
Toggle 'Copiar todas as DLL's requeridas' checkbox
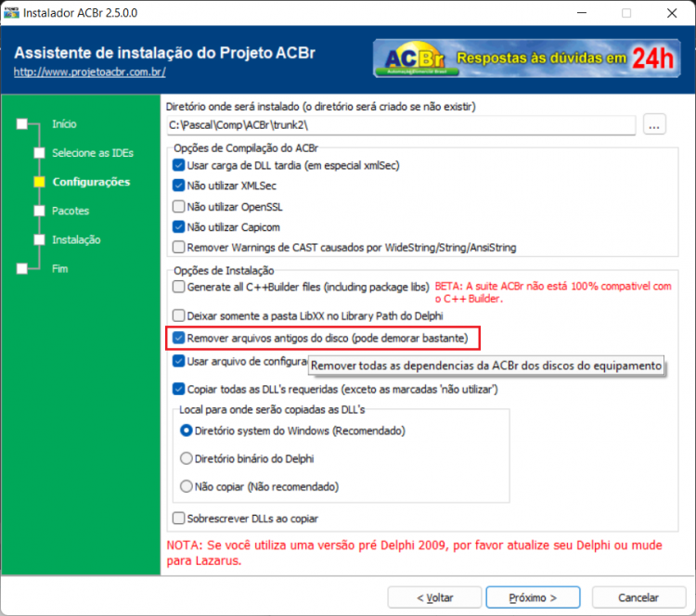pos(178,390)
